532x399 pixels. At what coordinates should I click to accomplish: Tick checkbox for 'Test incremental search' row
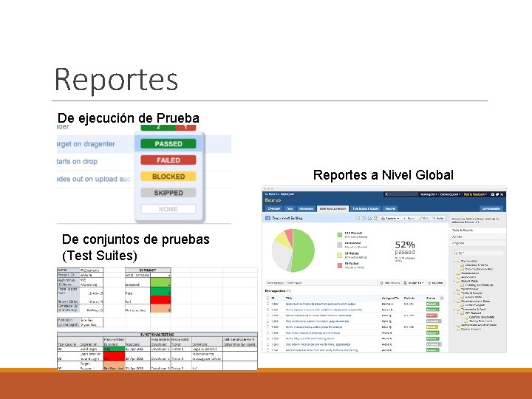pos(267,321)
